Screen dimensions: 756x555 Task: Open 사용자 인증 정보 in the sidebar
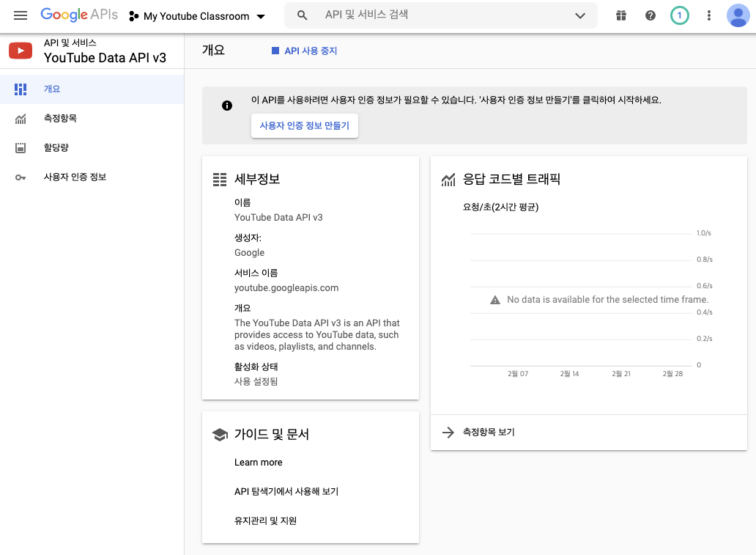tap(92, 177)
